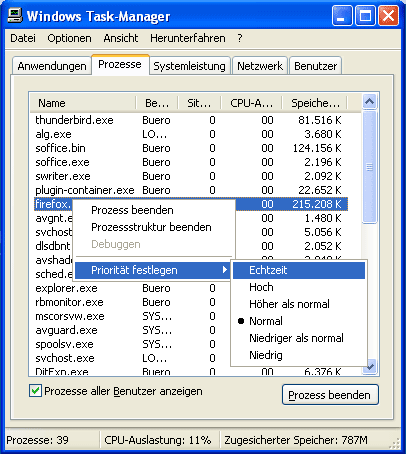Sort by the Name column header
The width and height of the screenshot is (406, 454).
pyautogui.click(x=83, y=103)
